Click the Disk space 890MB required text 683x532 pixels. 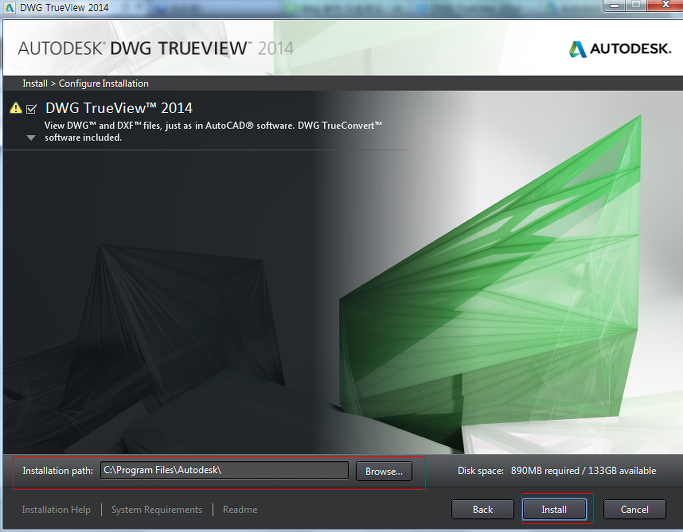tap(557, 471)
